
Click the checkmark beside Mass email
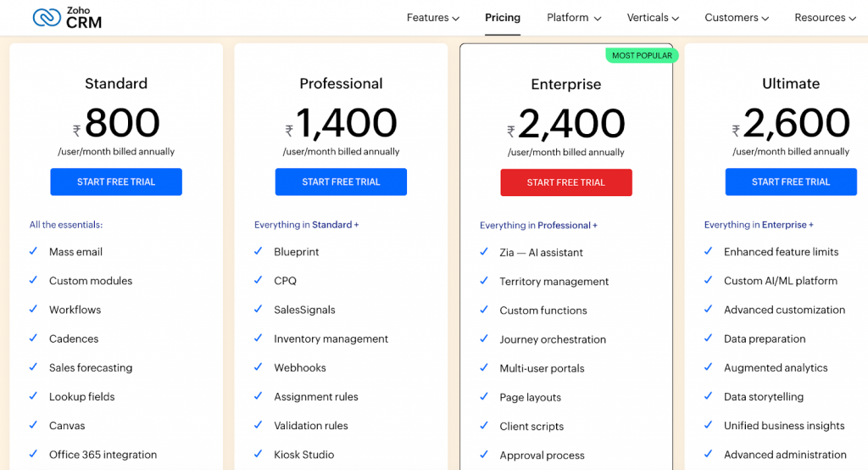[33, 251]
